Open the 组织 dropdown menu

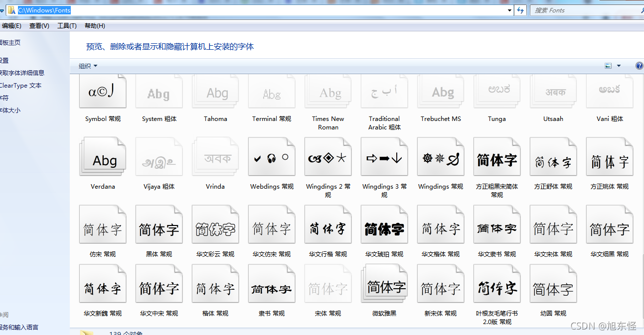click(x=88, y=66)
